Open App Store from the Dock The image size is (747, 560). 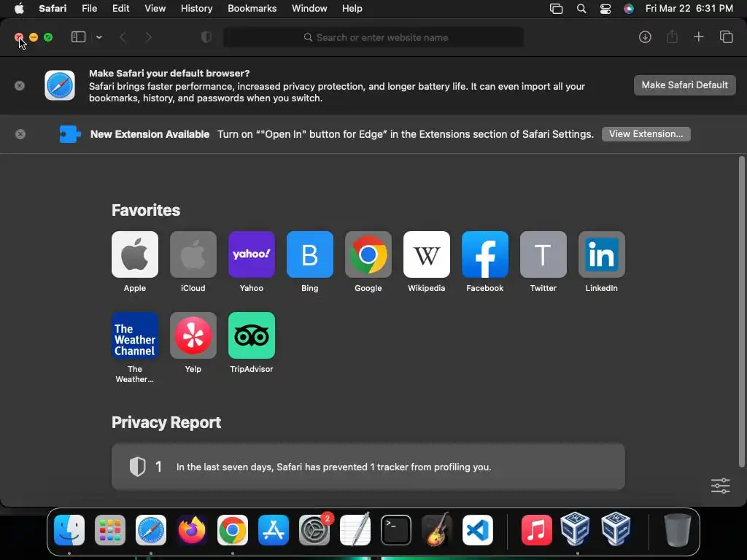[x=274, y=530]
